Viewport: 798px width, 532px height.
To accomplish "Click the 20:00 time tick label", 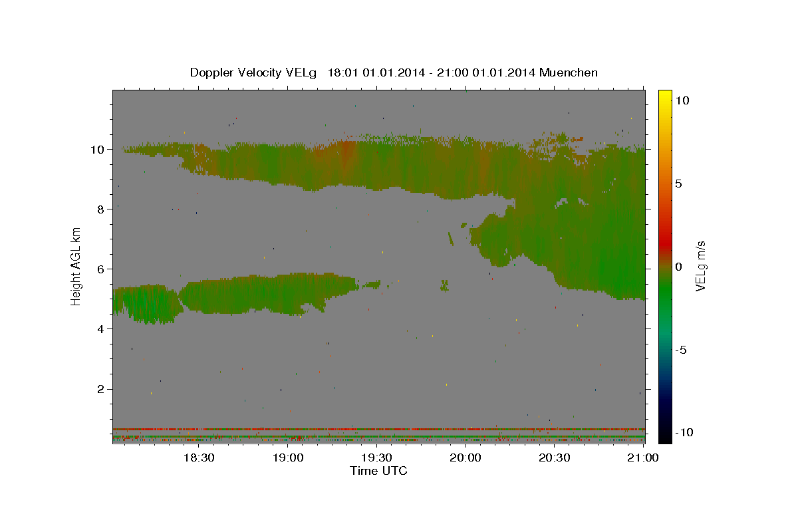I will (465, 458).
